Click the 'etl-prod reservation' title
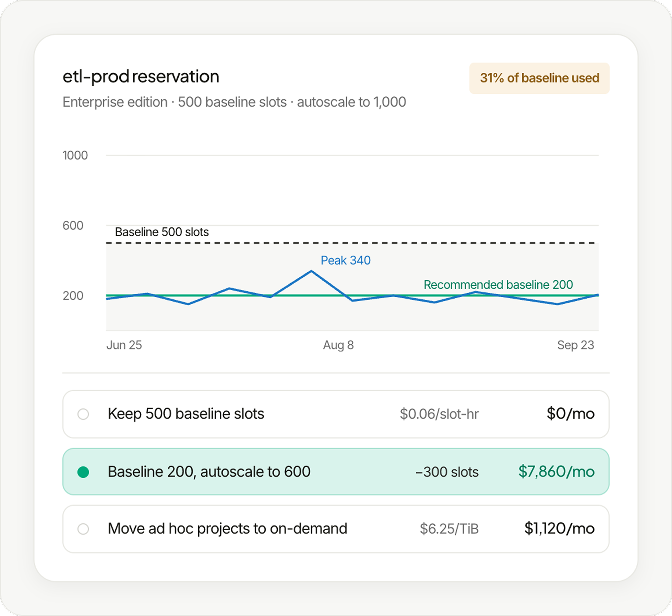The height and width of the screenshot is (616, 672). point(141,76)
